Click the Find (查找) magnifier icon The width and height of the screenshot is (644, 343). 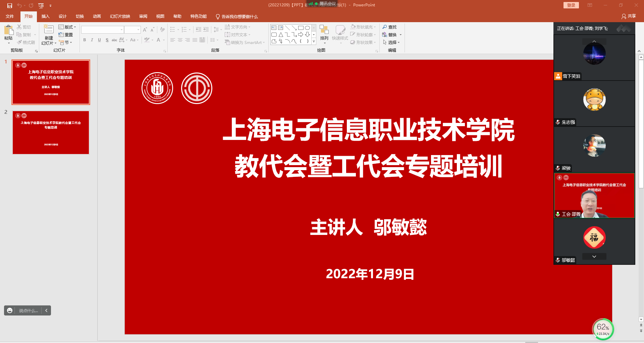(385, 27)
